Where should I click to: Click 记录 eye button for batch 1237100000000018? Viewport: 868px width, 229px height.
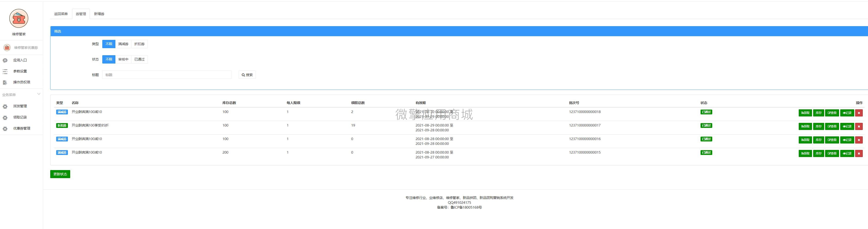tap(847, 113)
